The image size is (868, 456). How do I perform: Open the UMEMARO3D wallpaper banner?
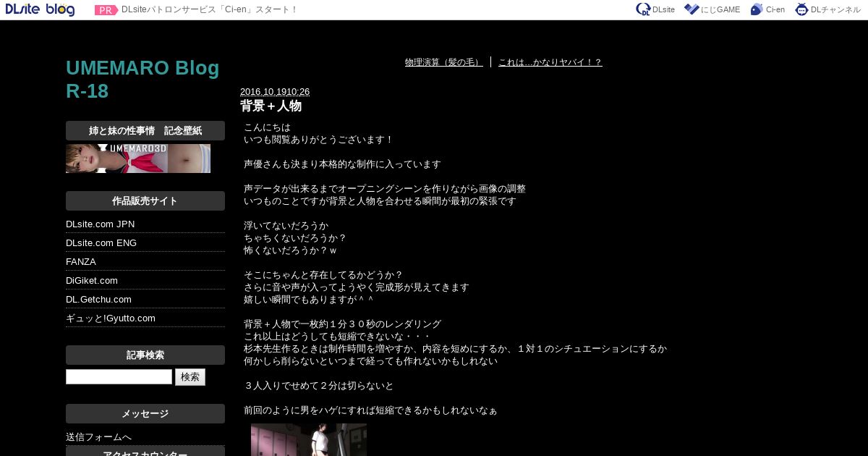tap(138, 159)
